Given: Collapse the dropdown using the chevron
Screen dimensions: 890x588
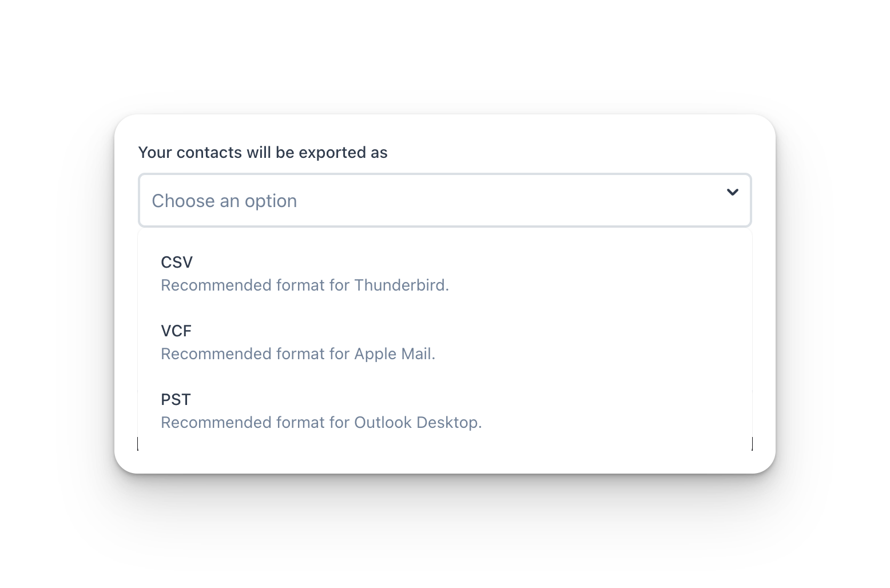Looking at the screenshot, I should pos(732,192).
